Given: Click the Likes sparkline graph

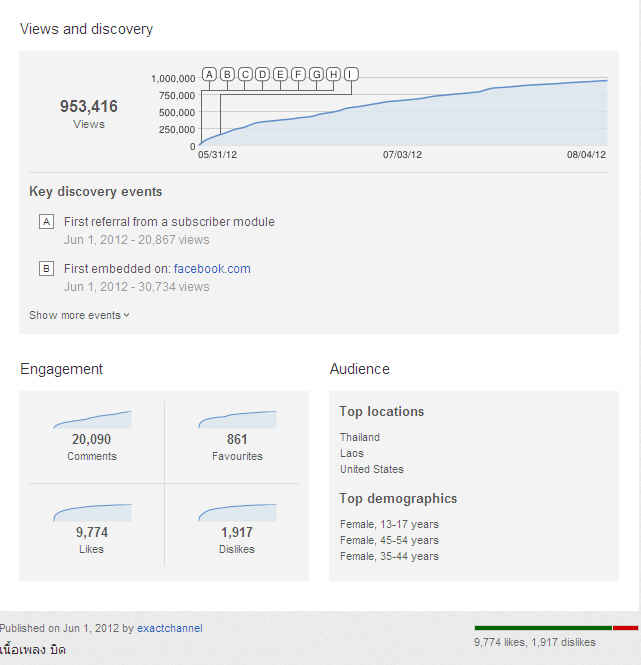Looking at the screenshot, I should 92,512.
